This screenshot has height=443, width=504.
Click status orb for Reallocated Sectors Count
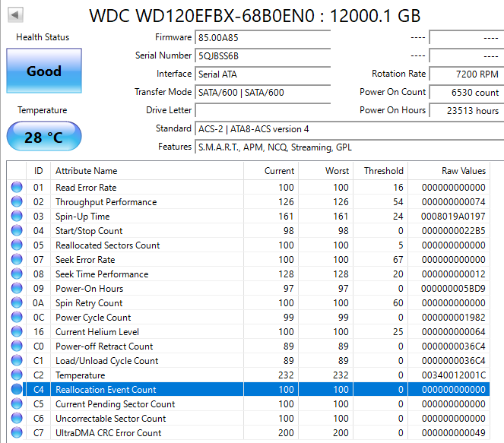(17, 245)
